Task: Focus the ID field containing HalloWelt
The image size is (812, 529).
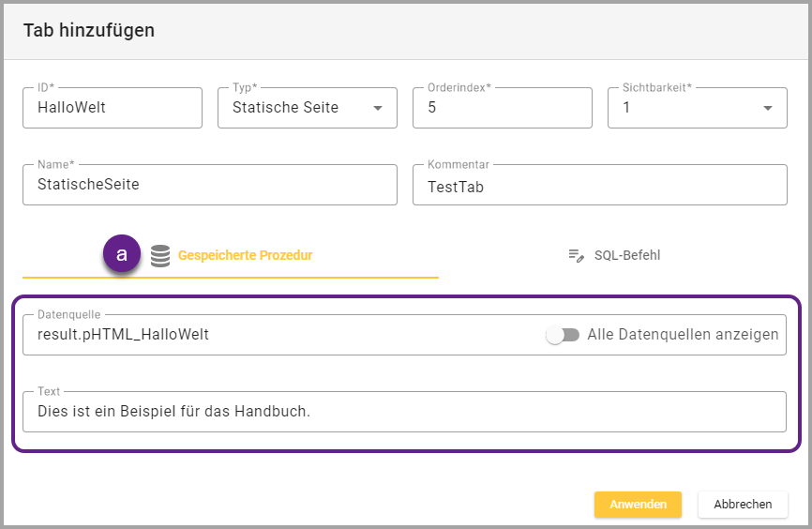Action: 113,108
